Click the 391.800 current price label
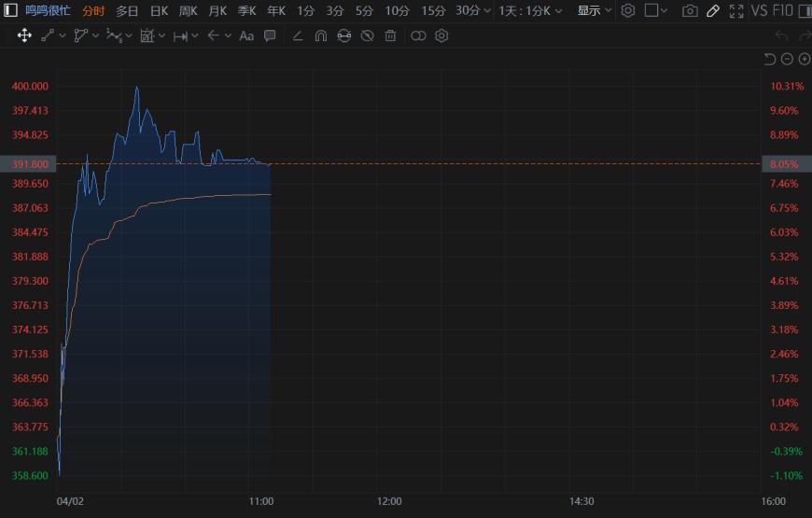812x518 pixels. tap(30, 164)
